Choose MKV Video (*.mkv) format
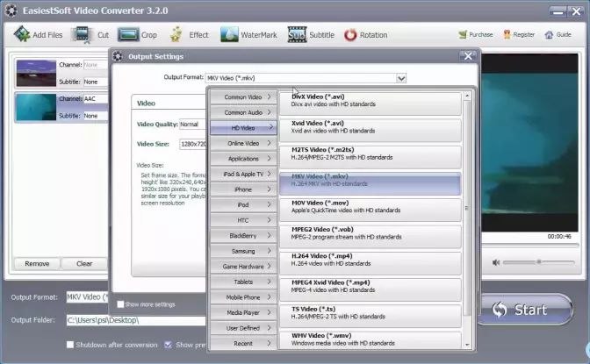 [371, 183]
